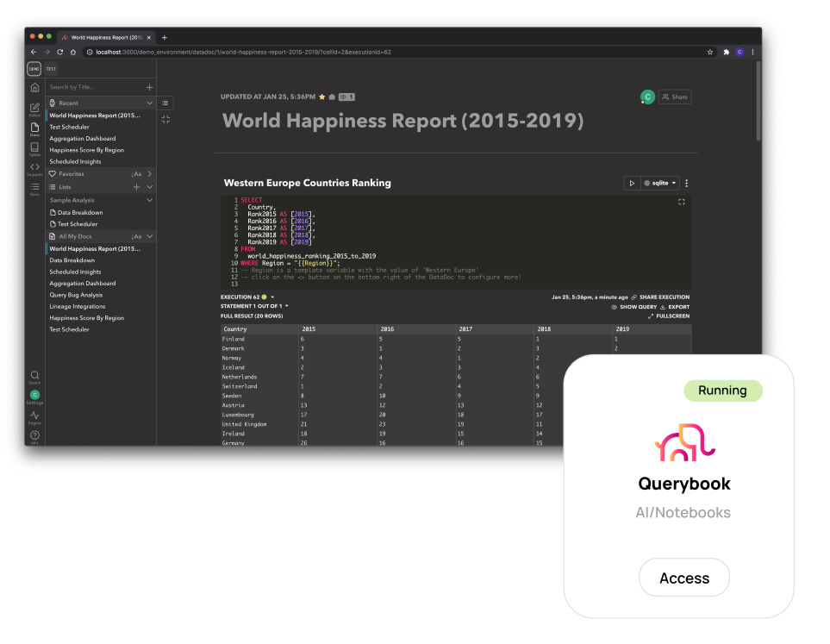
Task: Open the Runs list icon in the sidebar
Action: point(35,188)
